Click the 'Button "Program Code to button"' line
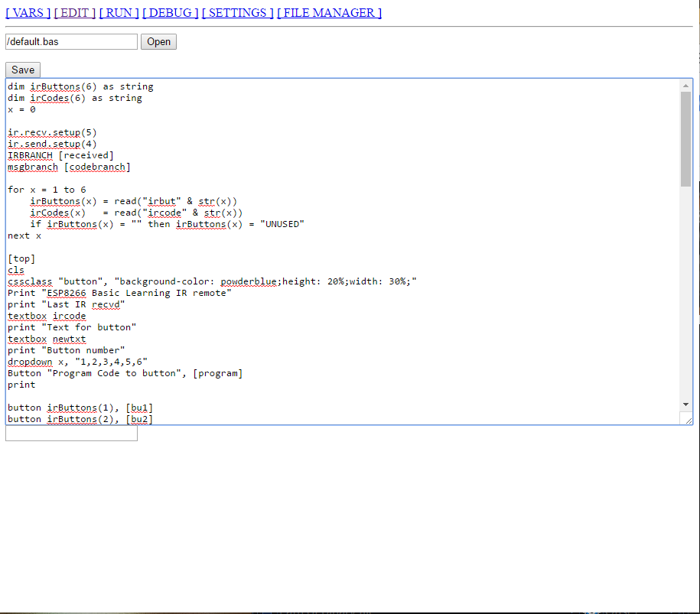700x614 pixels. pos(125,373)
